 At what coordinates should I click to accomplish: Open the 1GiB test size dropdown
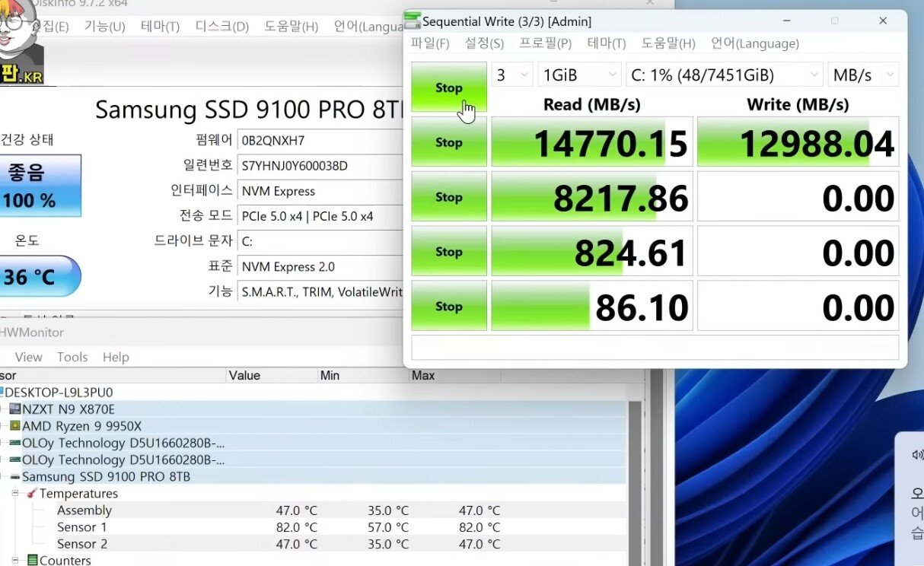[x=580, y=75]
